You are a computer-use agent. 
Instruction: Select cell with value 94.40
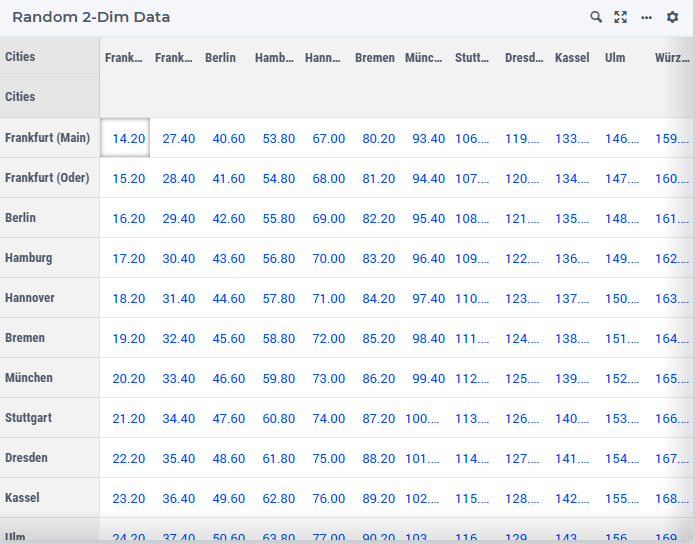coord(426,178)
